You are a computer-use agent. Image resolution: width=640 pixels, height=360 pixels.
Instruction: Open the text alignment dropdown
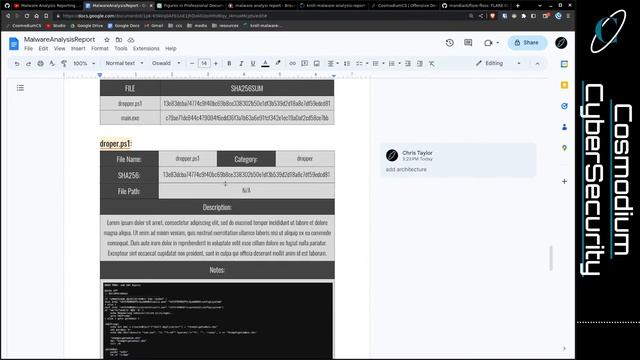pyautogui.click(x=333, y=64)
